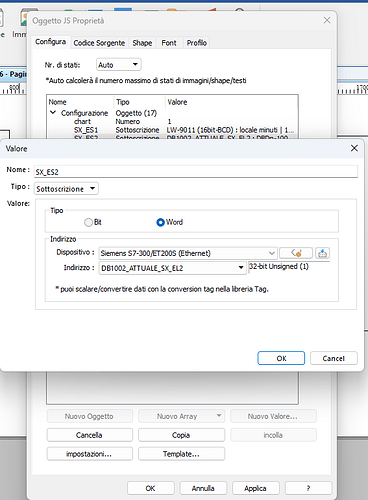Select the Bit radio button
The height and width of the screenshot is (500, 368).
pos(88,222)
